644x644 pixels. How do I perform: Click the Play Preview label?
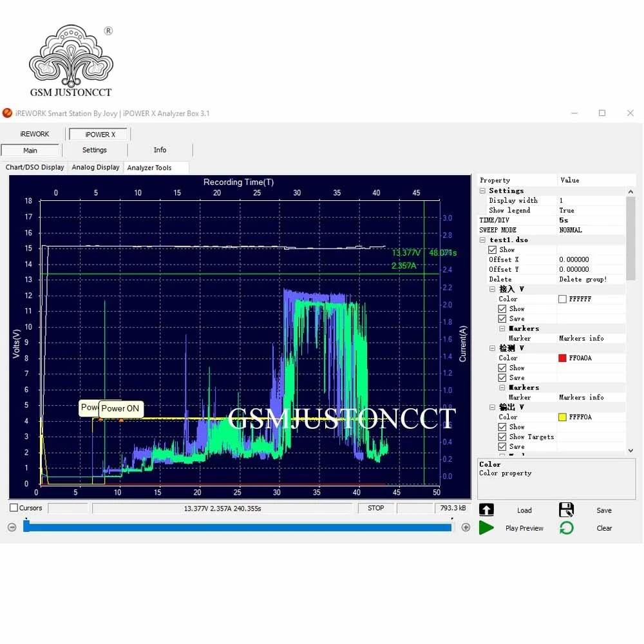pos(524,528)
